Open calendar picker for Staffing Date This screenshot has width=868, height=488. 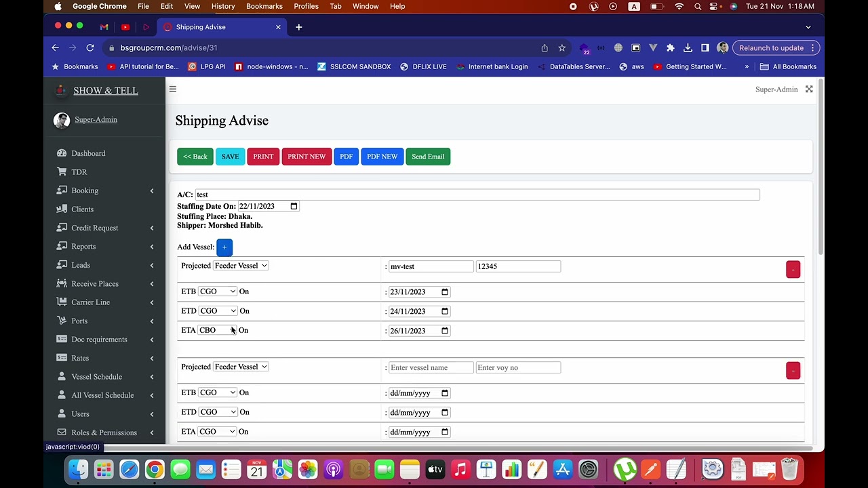click(294, 206)
